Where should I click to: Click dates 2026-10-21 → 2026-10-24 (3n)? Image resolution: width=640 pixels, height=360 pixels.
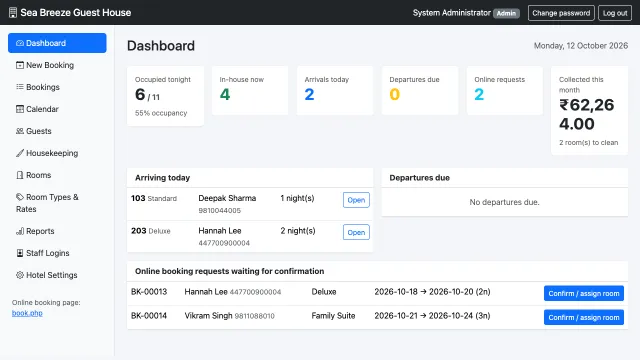click(432, 316)
